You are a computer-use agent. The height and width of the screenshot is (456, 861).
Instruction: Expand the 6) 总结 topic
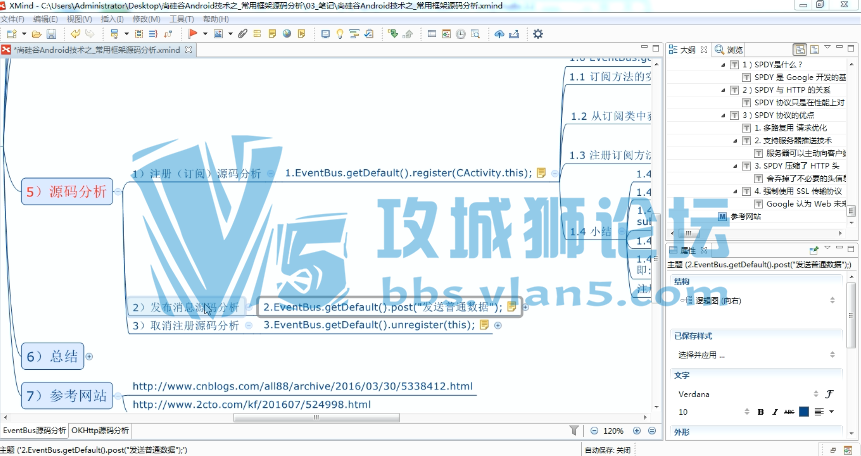90,356
